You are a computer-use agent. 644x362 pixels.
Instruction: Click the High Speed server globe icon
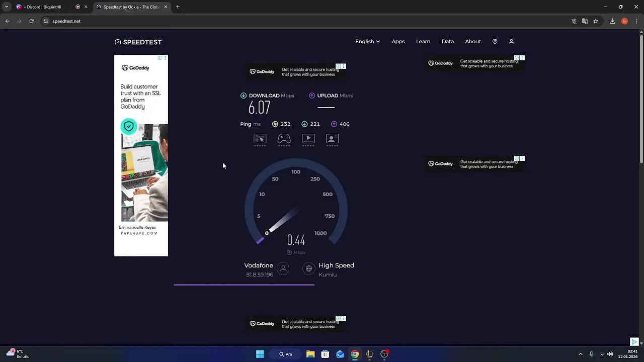tap(309, 269)
